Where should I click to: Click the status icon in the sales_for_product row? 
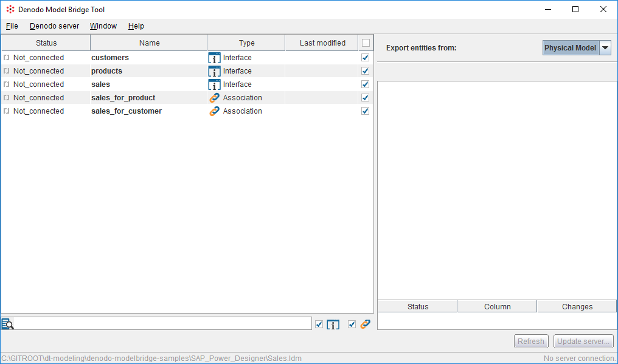(6, 98)
